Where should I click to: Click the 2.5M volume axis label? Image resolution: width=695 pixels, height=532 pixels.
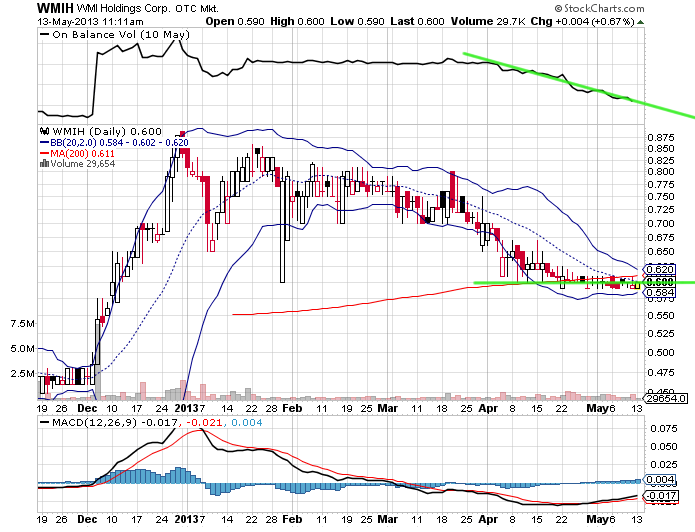pyautogui.click(x=22, y=374)
